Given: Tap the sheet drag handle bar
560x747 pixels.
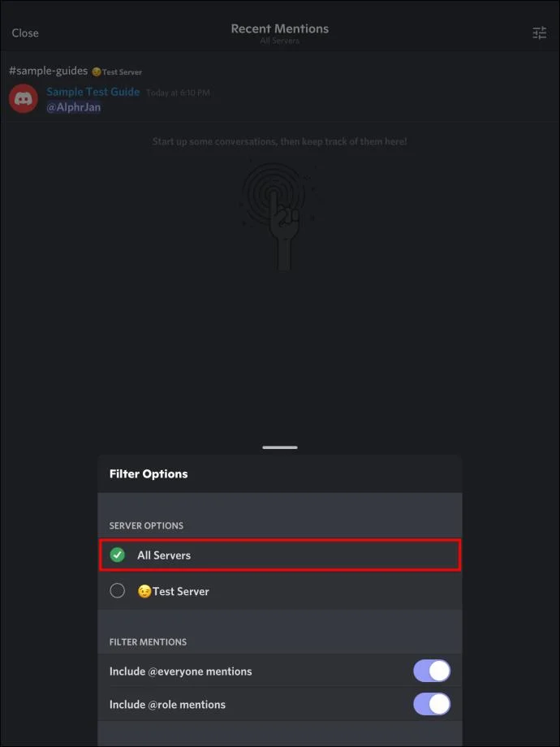Looking at the screenshot, I should 280,447.
